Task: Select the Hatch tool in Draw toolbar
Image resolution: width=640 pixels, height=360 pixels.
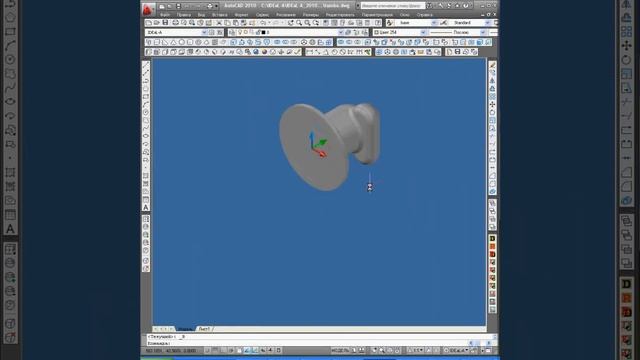Action: (146, 176)
